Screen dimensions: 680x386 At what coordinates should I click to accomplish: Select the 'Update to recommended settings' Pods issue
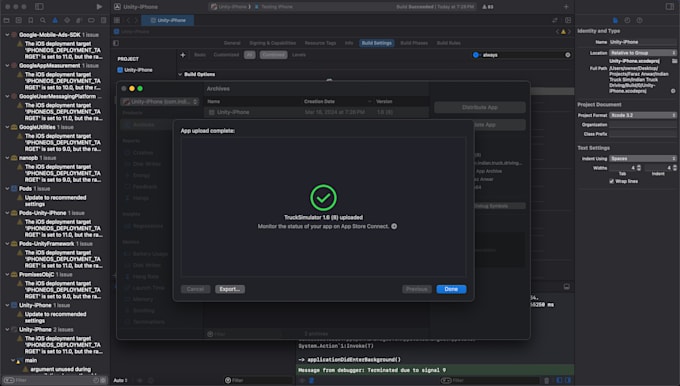(x=56, y=200)
